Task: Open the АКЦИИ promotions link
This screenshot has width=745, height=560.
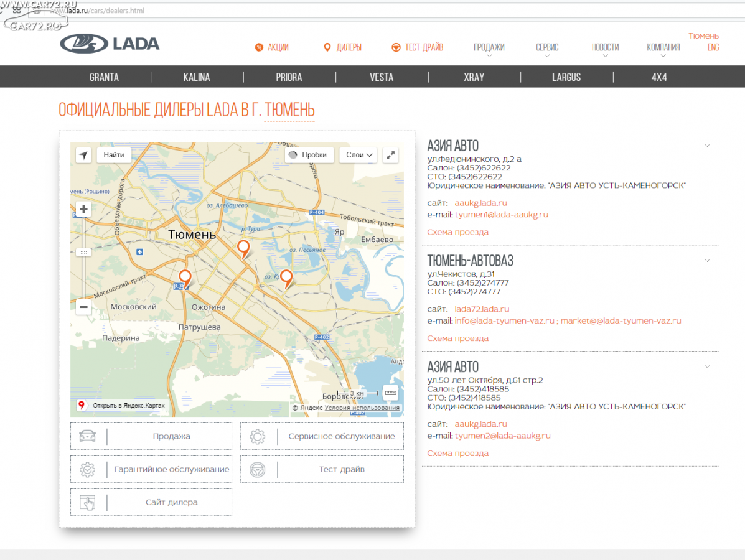Action: point(278,47)
